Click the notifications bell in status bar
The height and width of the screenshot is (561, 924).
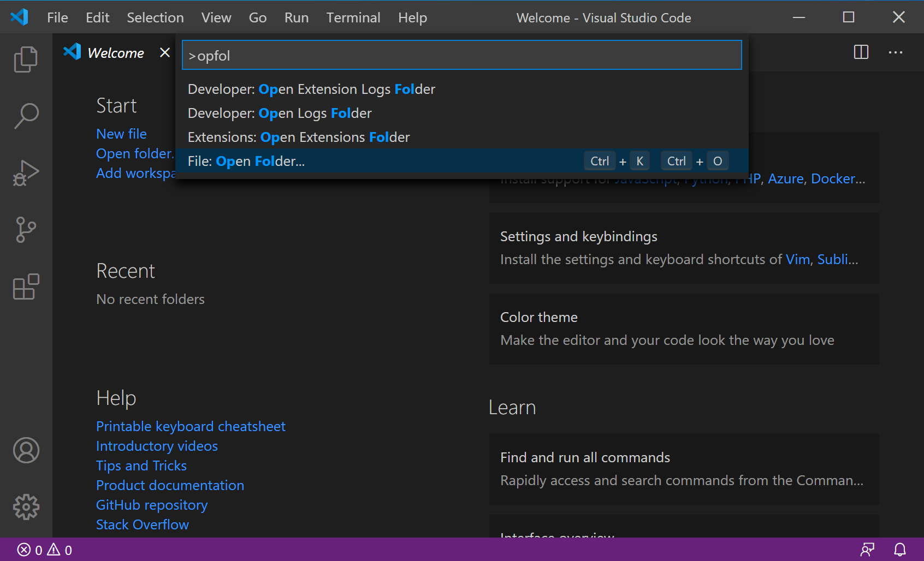pos(899,550)
